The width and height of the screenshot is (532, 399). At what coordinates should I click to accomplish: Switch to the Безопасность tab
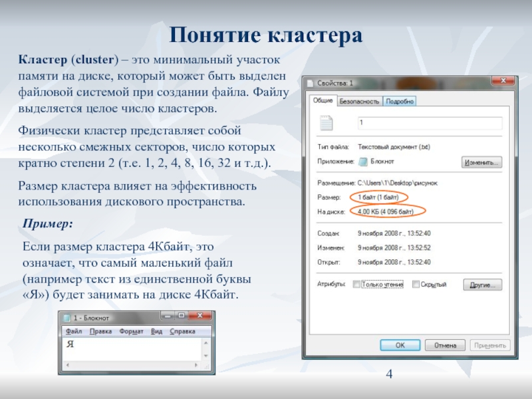(359, 102)
